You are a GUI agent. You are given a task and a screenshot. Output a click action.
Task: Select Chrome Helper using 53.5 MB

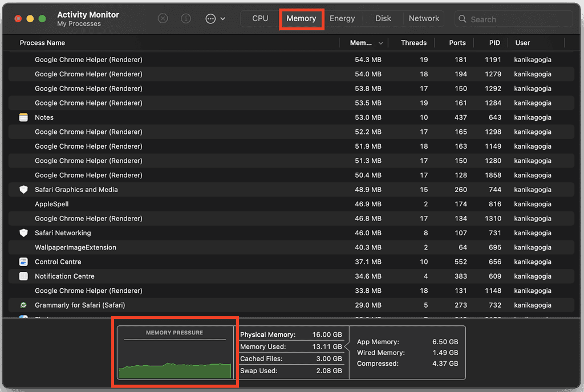point(291,103)
